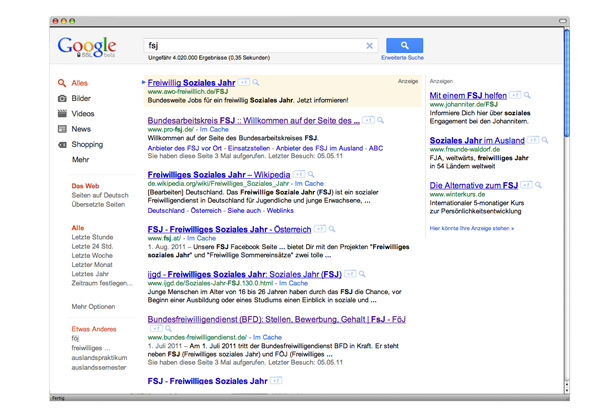This screenshot has height=420, width=610.
Task: Click into the search field containing fsj
Action: [250, 46]
